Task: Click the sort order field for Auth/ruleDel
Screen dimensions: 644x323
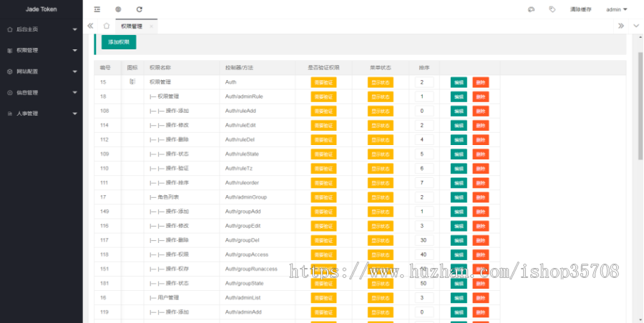Action: tap(423, 139)
